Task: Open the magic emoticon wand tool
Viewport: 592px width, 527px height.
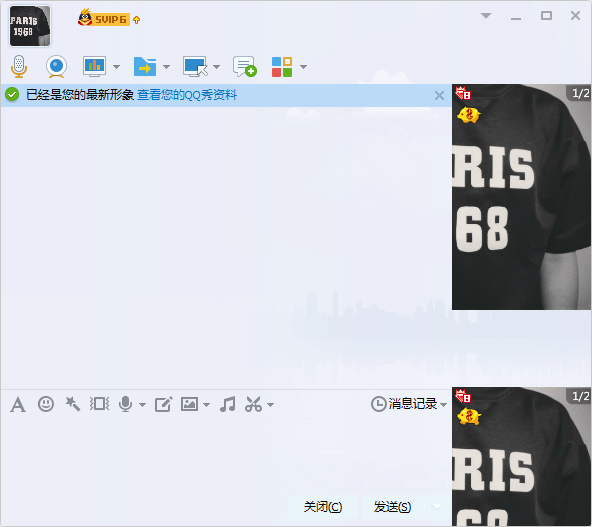Action: (x=72, y=404)
